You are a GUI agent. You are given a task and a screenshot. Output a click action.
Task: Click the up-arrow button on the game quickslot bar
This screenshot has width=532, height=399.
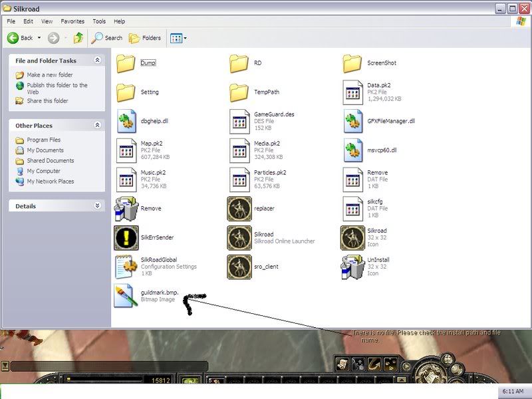(401, 380)
